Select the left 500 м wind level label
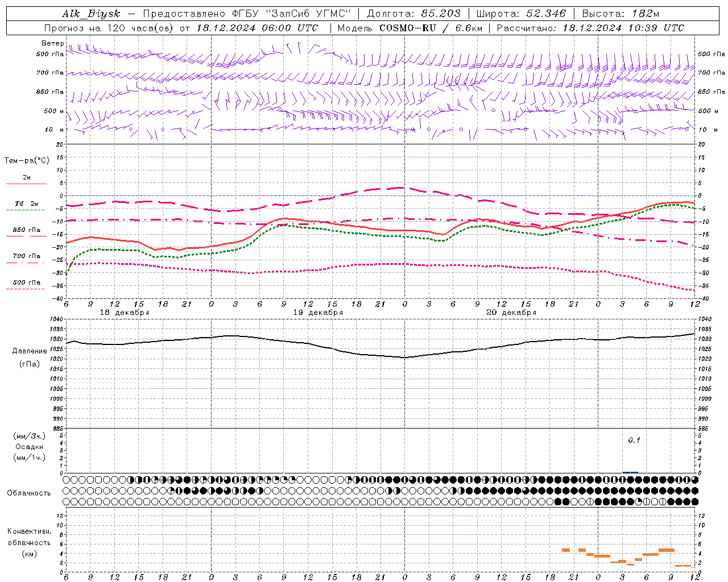 coord(54,111)
